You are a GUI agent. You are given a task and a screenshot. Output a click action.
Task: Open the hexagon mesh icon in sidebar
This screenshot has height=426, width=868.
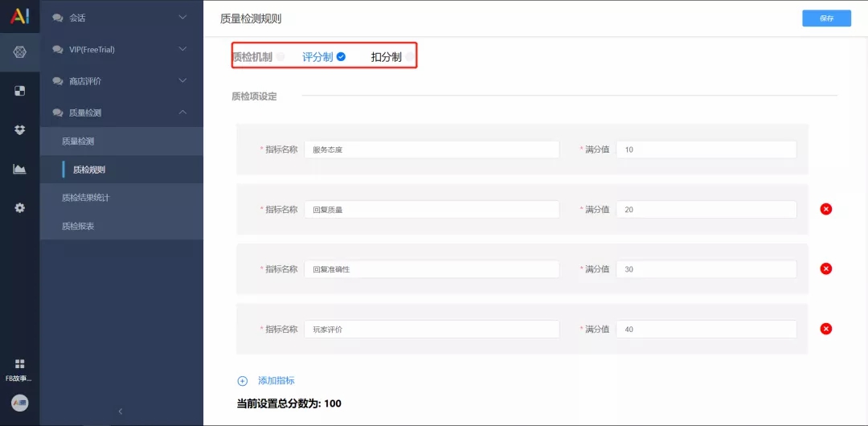point(19,52)
